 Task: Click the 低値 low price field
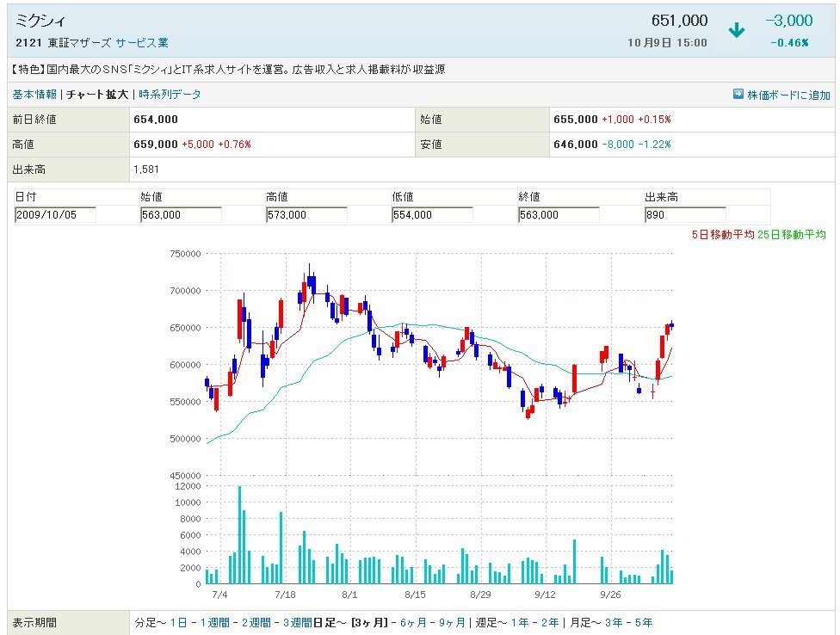tap(432, 215)
